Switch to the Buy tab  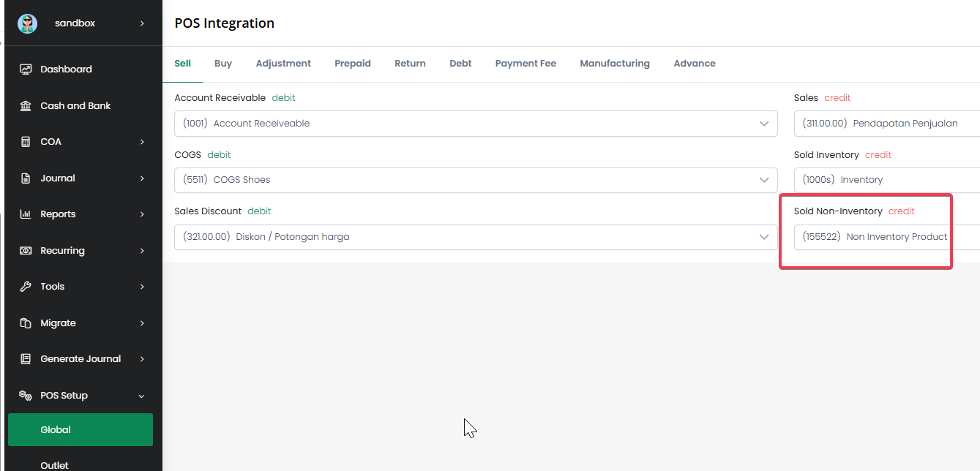coord(223,64)
